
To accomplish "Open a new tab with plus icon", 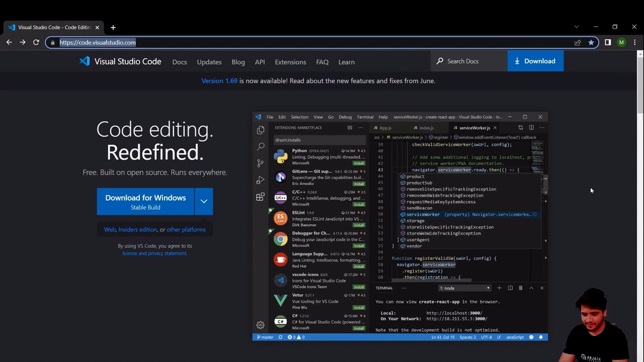I will [x=113, y=28].
